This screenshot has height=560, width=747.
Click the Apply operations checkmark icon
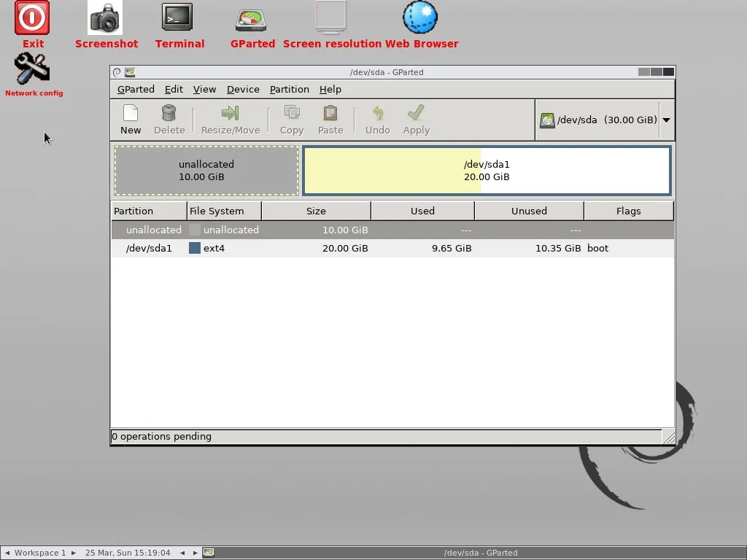[x=417, y=113]
